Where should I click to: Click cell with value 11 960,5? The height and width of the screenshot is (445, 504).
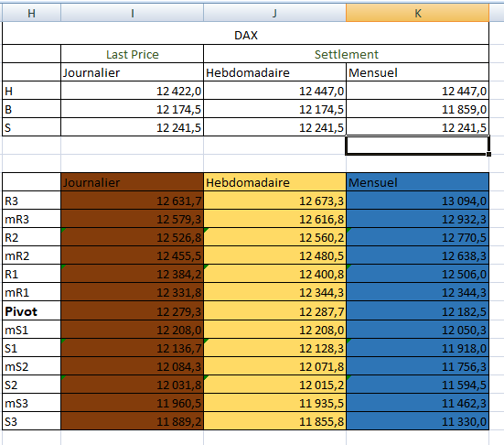point(132,403)
